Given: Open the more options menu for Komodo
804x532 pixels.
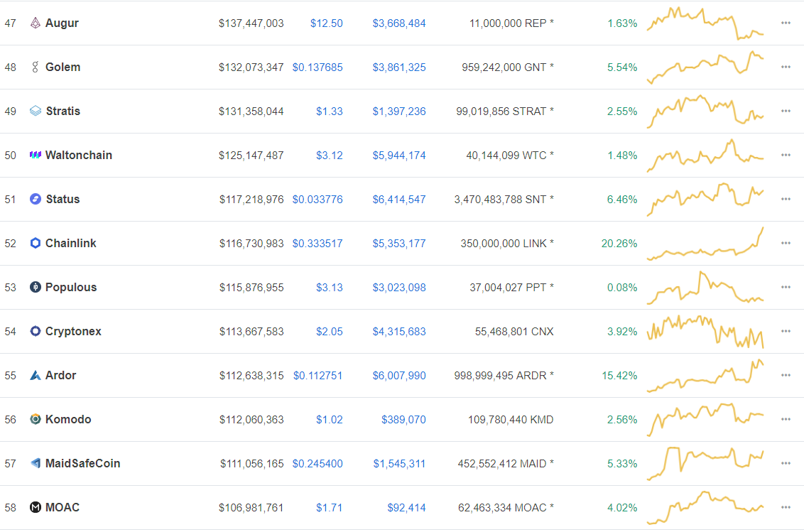Looking at the screenshot, I should tap(786, 419).
